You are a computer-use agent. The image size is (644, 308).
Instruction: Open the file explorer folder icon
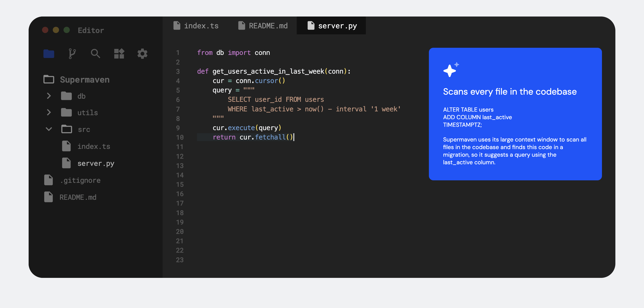49,54
